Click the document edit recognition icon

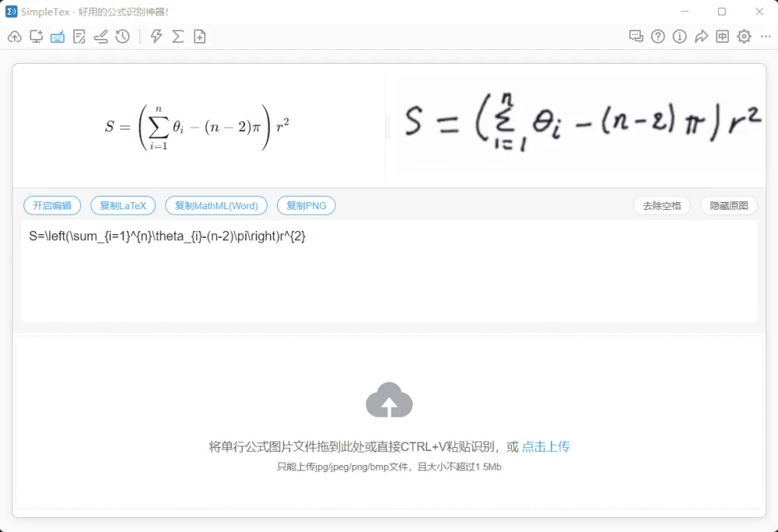pyautogui.click(x=79, y=36)
